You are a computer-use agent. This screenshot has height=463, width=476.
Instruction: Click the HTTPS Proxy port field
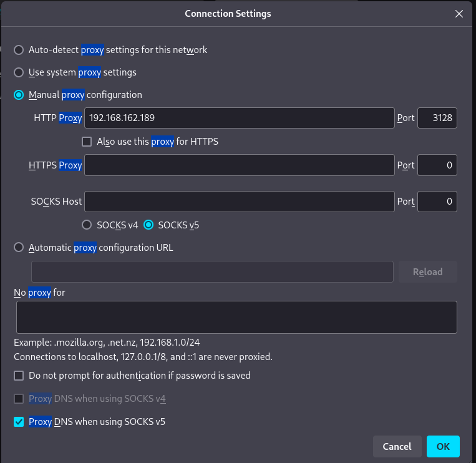pos(437,165)
